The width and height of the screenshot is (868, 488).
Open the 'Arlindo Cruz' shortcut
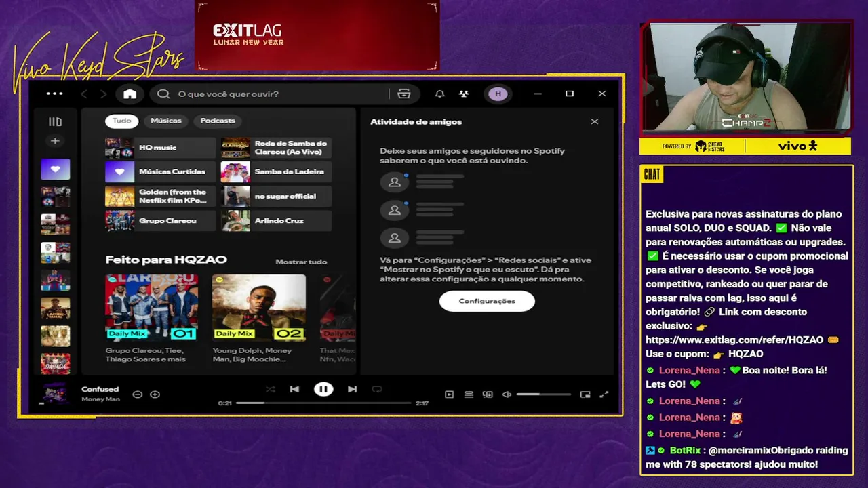pos(276,221)
